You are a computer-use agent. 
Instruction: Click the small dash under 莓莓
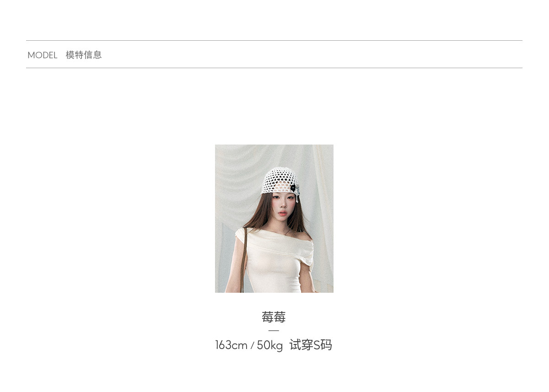click(x=274, y=330)
